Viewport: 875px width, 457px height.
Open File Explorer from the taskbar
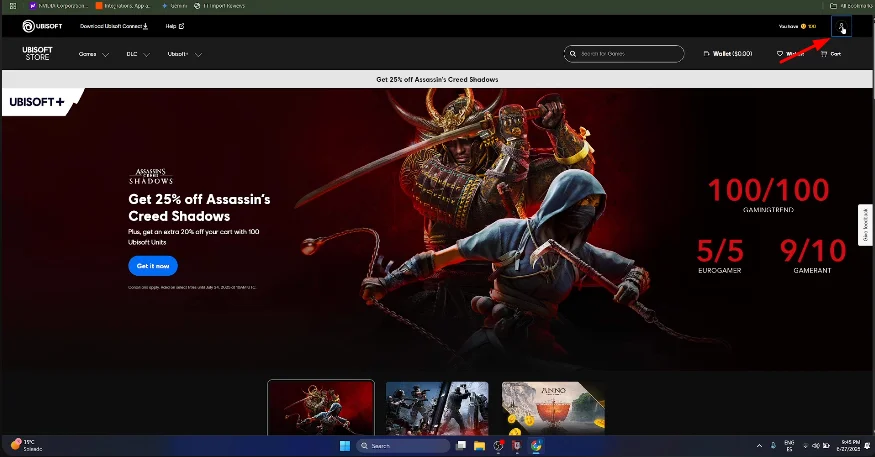(479, 445)
